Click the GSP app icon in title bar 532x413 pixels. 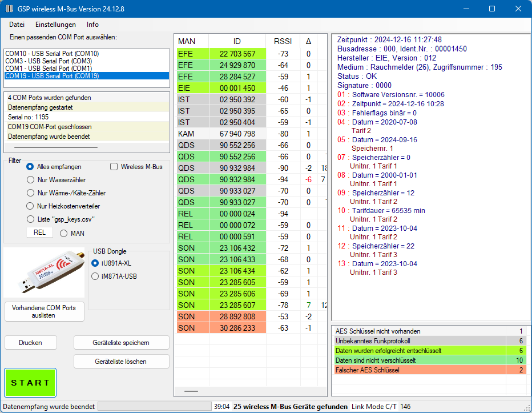pyautogui.click(x=9, y=9)
